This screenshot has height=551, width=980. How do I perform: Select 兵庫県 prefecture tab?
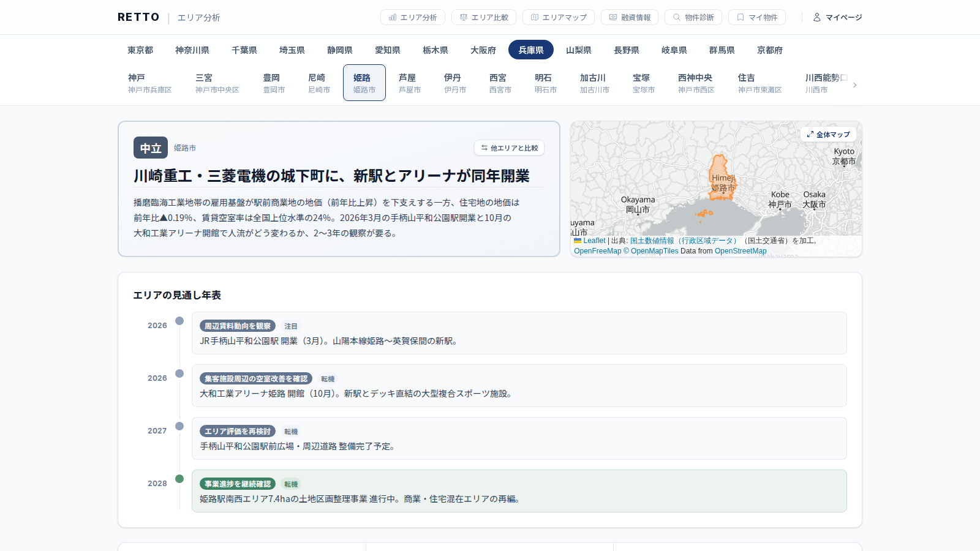click(x=531, y=50)
